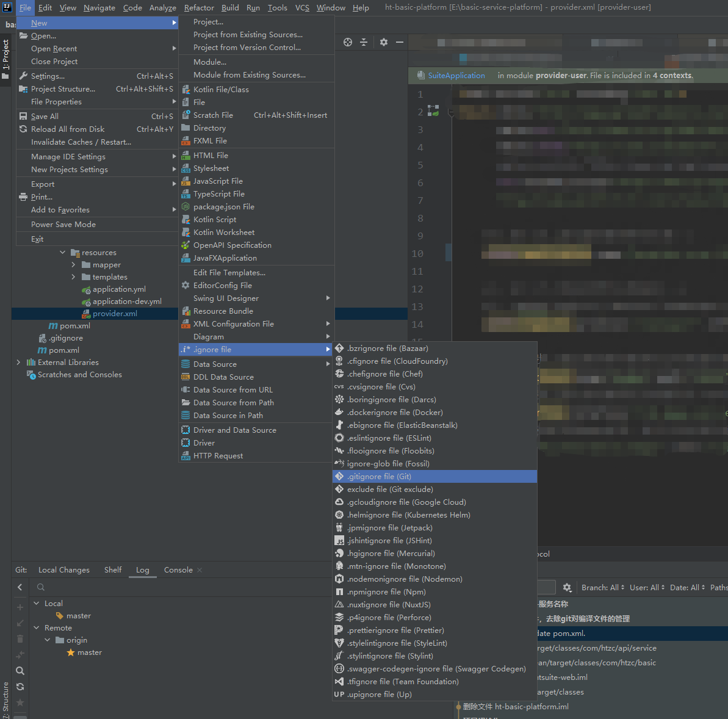728x719 pixels.
Task: Expand the Open Recent submenu arrow
Action: click(x=174, y=48)
